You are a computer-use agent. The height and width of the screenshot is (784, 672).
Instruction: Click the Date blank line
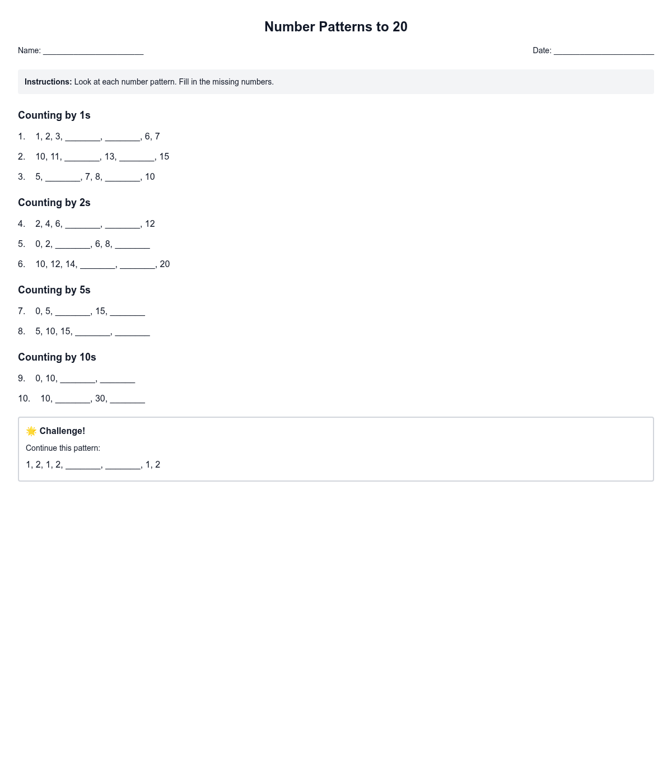click(604, 51)
